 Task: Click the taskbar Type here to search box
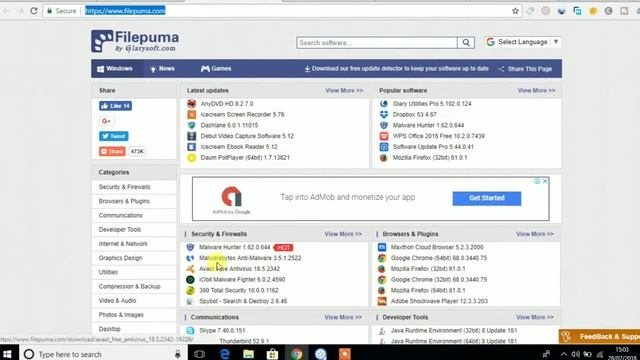[102, 354]
